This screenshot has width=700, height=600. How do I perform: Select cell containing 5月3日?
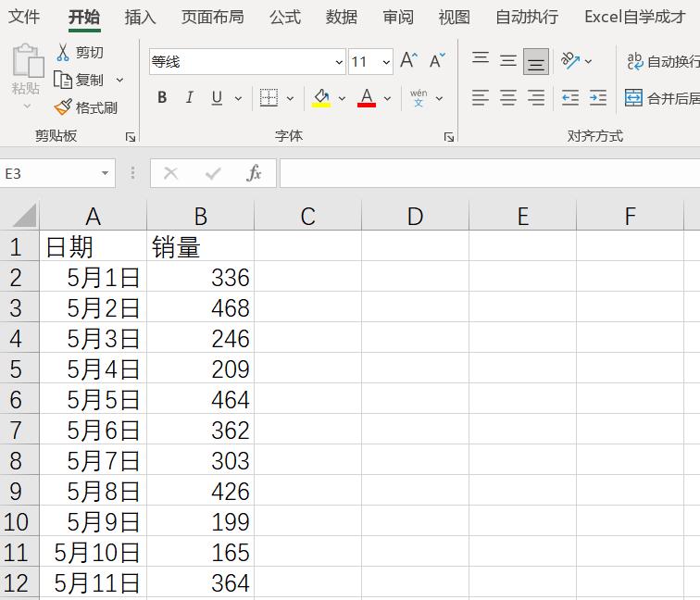pyautogui.click(x=93, y=338)
